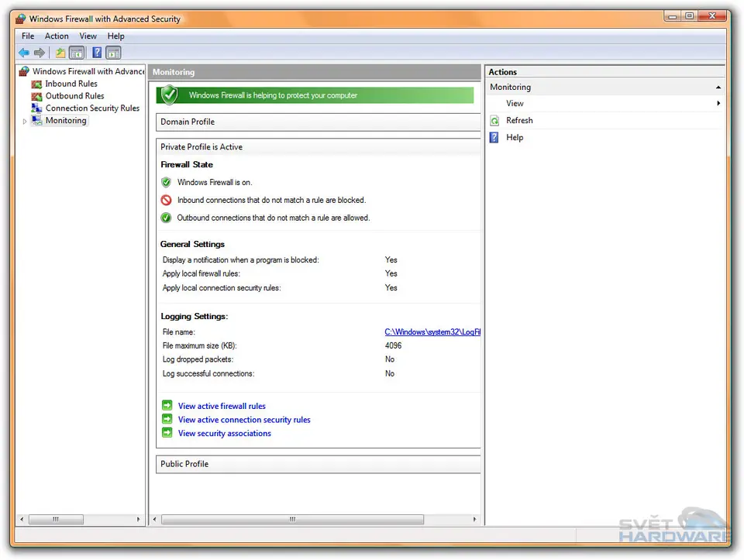The image size is (744, 560).
Task: Expand the Monitoring tree node
Action: click(x=25, y=122)
